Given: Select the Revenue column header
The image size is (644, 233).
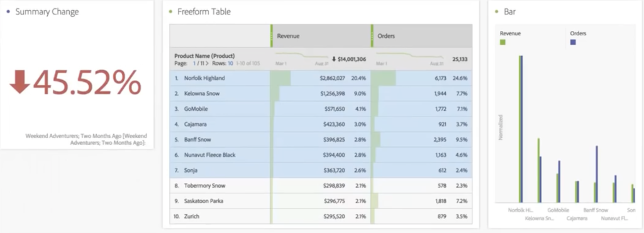Looking at the screenshot, I should coord(321,36).
